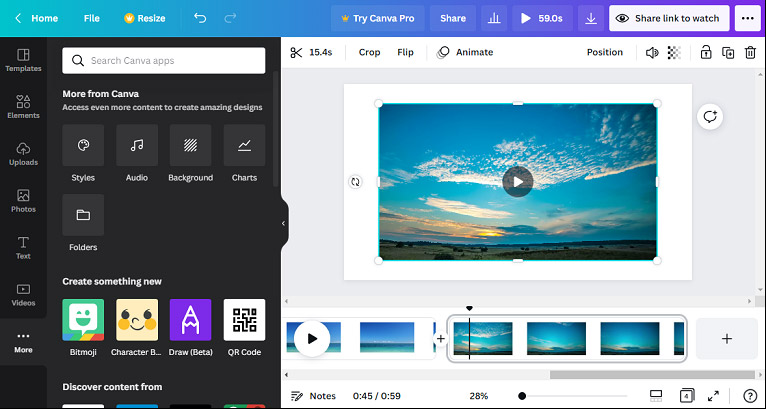Open the Notes panel

(x=313, y=396)
